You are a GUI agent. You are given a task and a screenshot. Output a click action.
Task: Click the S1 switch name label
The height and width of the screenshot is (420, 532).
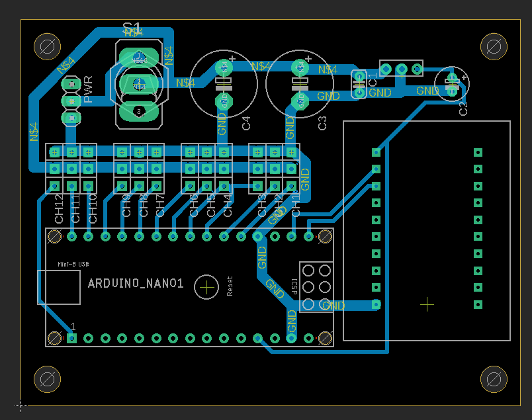point(132,28)
